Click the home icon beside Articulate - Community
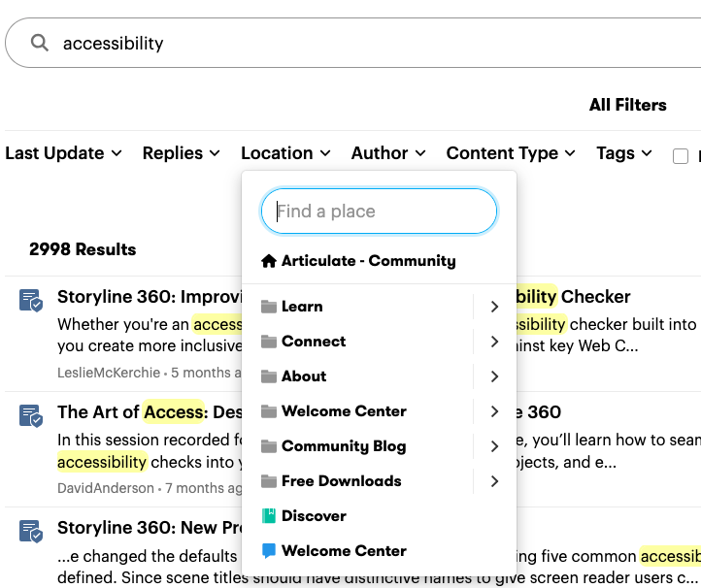Viewport: 701px width, 588px height. [x=269, y=260]
